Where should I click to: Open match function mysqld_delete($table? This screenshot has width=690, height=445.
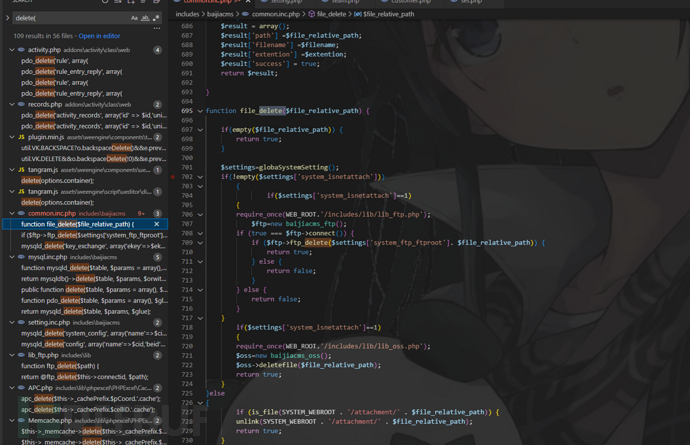(x=94, y=268)
